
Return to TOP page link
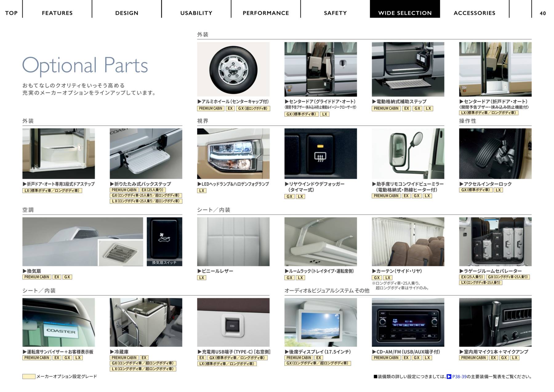(11, 13)
